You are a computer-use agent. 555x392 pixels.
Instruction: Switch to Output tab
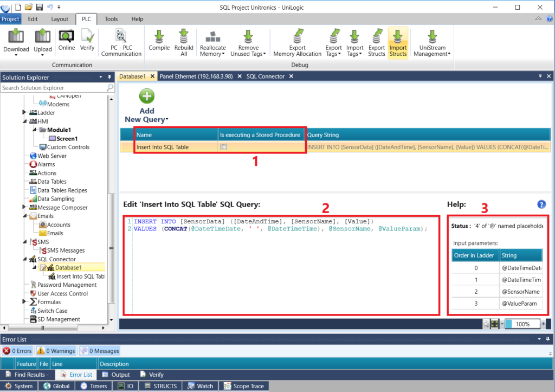point(116,374)
